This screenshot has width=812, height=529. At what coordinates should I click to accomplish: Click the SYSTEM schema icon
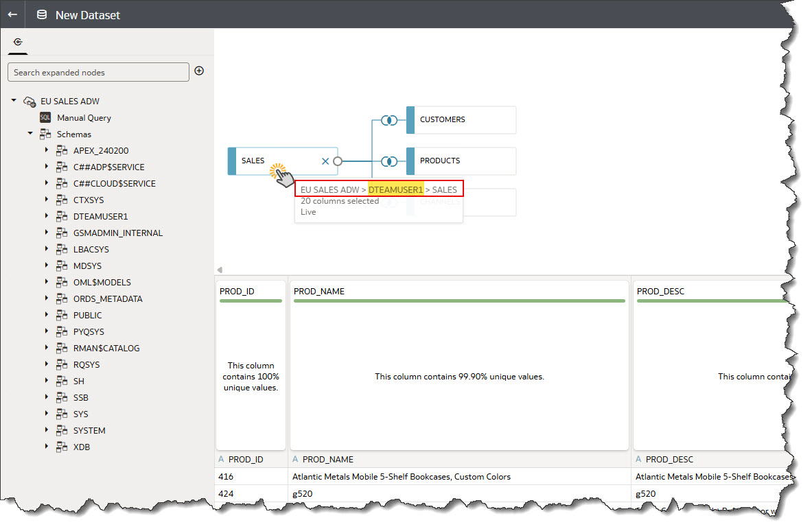(62, 430)
